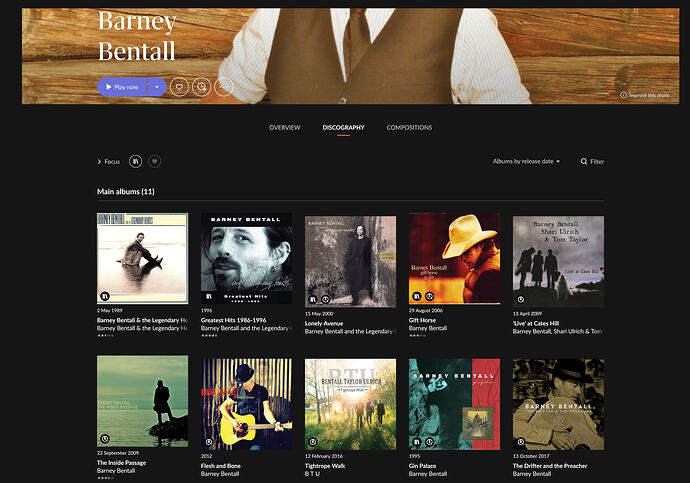The height and width of the screenshot is (483, 690).
Task: Click artist Barney Bentall under Gift Horse
Action: [428, 328]
